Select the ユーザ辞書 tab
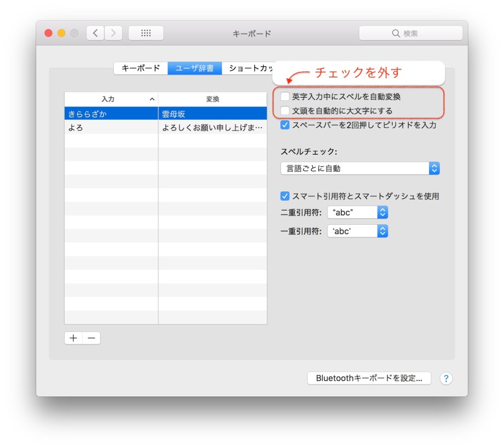The width and height of the screenshot is (504, 448). click(194, 68)
